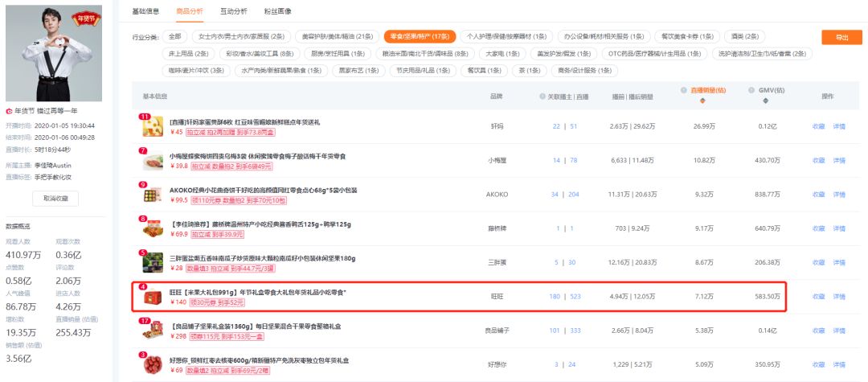Select 零食/坚果/特产 (17条) filter
Screen dimensions: 868x382
pos(420,37)
